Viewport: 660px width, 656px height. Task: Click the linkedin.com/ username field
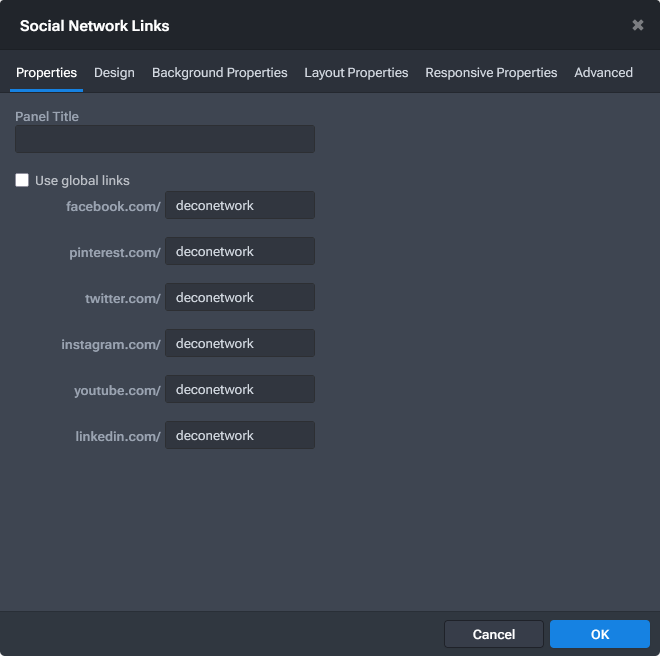[240, 435]
